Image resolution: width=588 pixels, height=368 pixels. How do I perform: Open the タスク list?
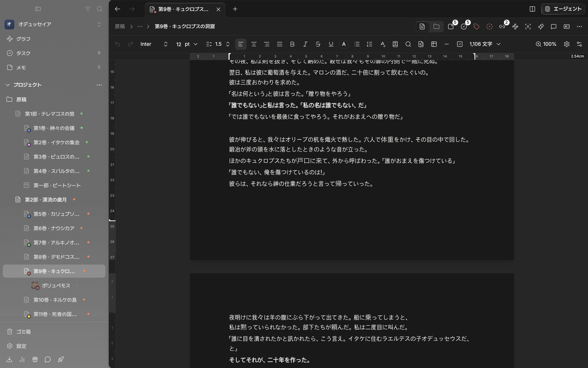point(54,53)
